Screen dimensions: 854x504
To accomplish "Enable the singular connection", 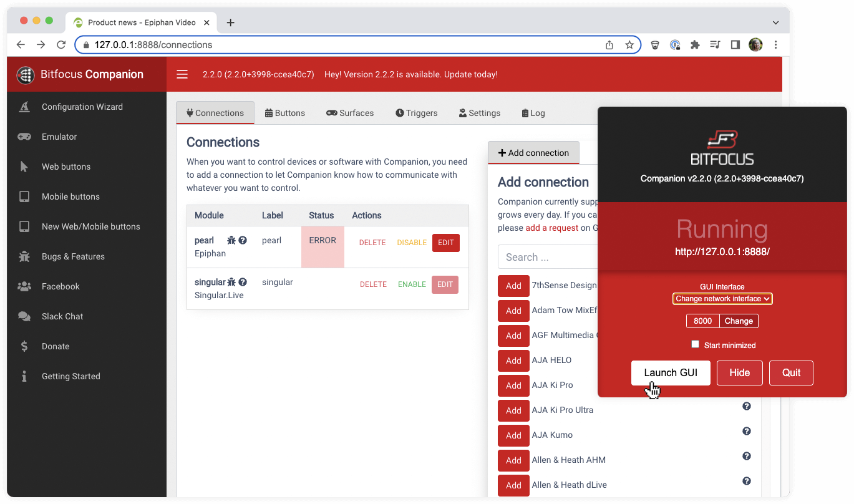I will coord(412,284).
